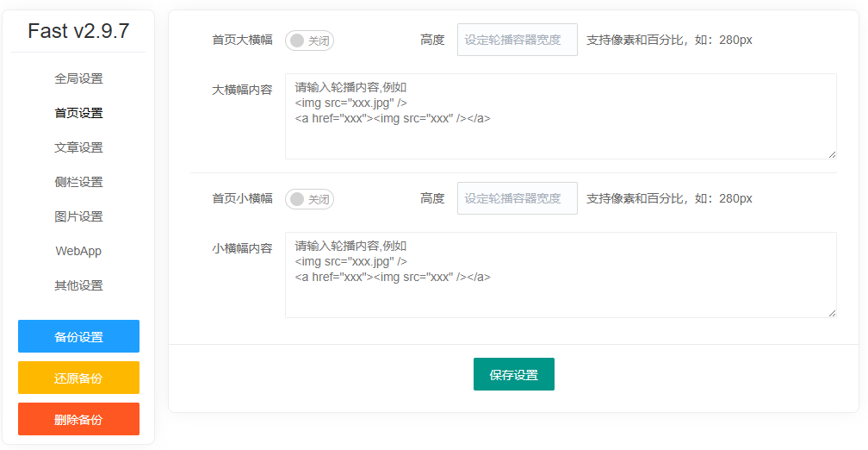Image resolution: width=868 pixels, height=450 pixels.
Task: Click the red 删除备份 button
Action: point(78,419)
